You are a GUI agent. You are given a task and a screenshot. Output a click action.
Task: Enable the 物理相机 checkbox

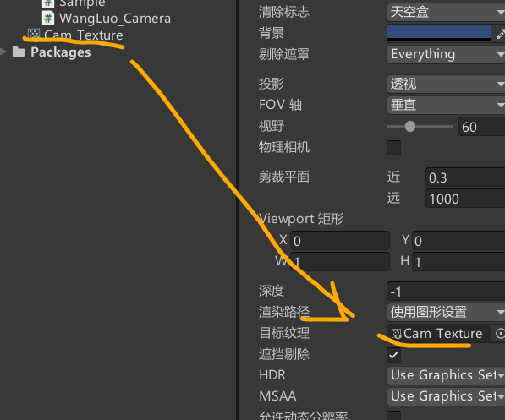[x=393, y=148]
